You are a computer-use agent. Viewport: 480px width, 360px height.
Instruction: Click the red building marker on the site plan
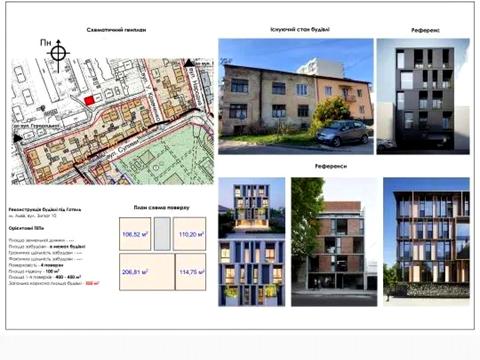pos(89,101)
